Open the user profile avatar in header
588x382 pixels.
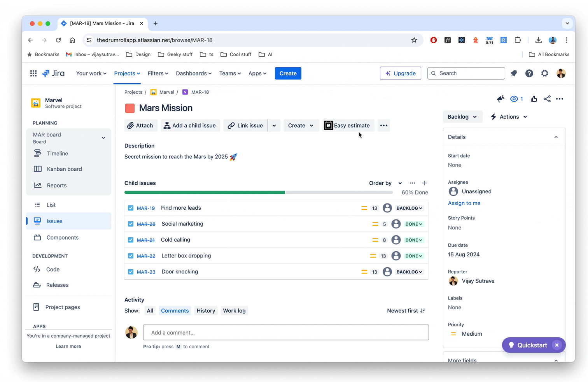coord(561,73)
